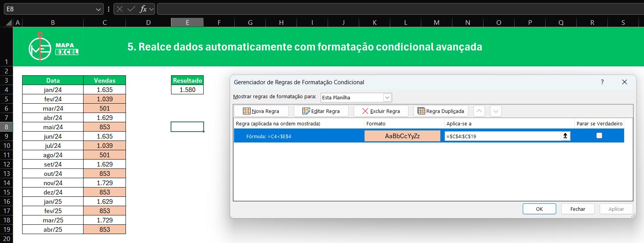The height and width of the screenshot is (243, 644).
Task: Click the AaBbCcYyZz format preview swatch
Action: 402,136
